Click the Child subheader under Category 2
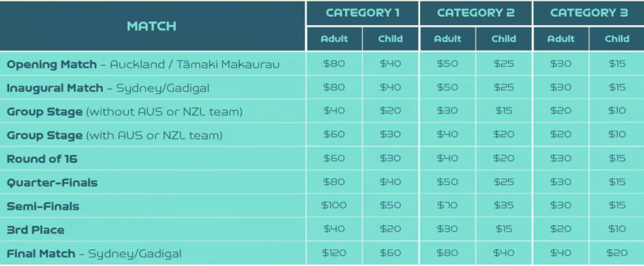The image size is (644, 266). point(504,39)
